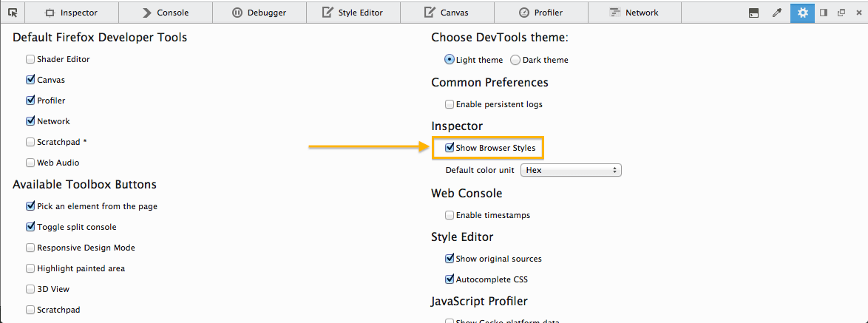
Task: Switch to the Network tab
Action: (634, 13)
